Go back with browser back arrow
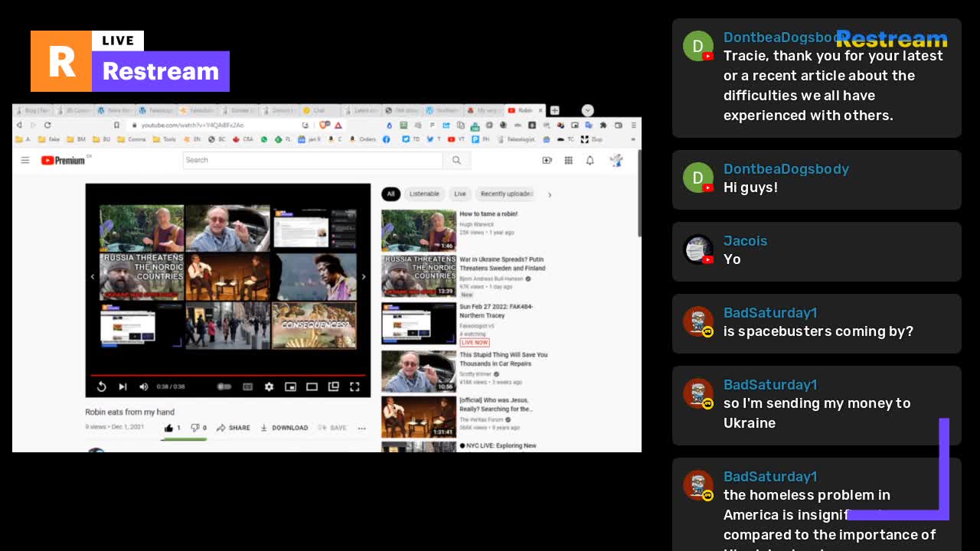The height and width of the screenshot is (551, 980). tap(18, 125)
